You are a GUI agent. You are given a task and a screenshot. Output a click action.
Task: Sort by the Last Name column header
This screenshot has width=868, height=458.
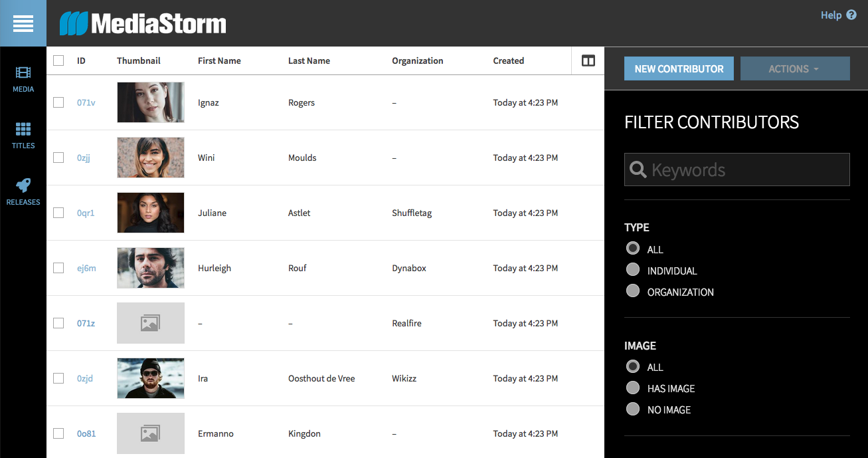[309, 60]
